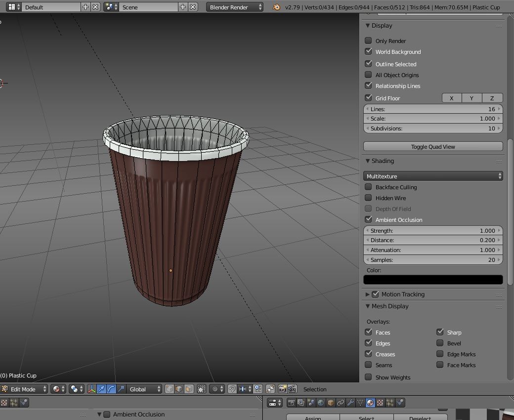The width and height of the screenshot is (514, 420).
Task: Enable the Bevel mesh display overlay
Action: coord(439,343)
